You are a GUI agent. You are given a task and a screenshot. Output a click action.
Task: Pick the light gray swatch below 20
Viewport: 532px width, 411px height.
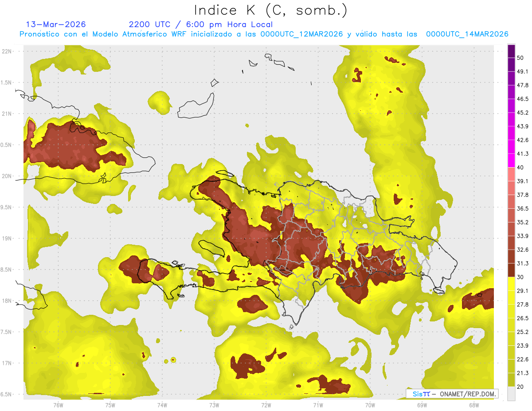pos(511,394)
